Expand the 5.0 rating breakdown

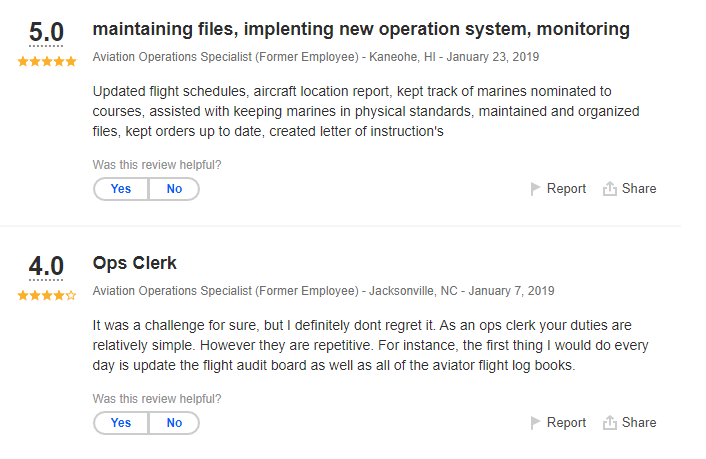pos(46,32)
